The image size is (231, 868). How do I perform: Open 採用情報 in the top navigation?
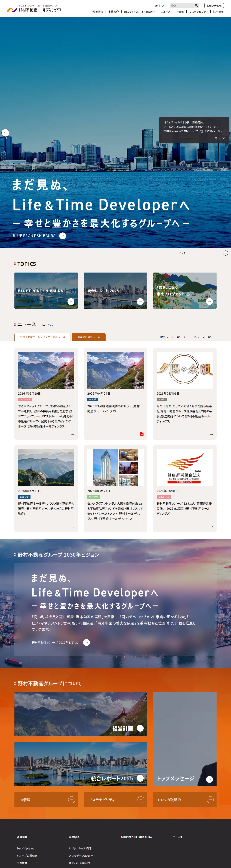tap(218, 12)
